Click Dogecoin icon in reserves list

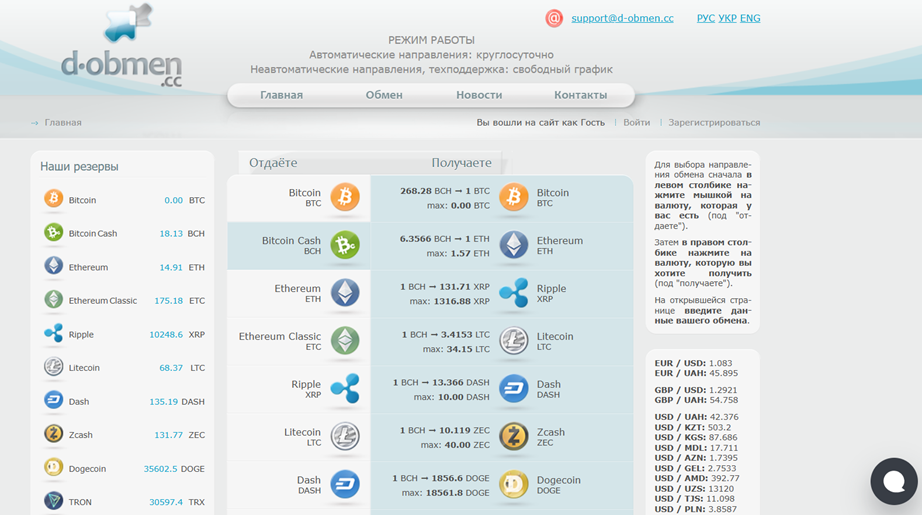pos(54,467)
